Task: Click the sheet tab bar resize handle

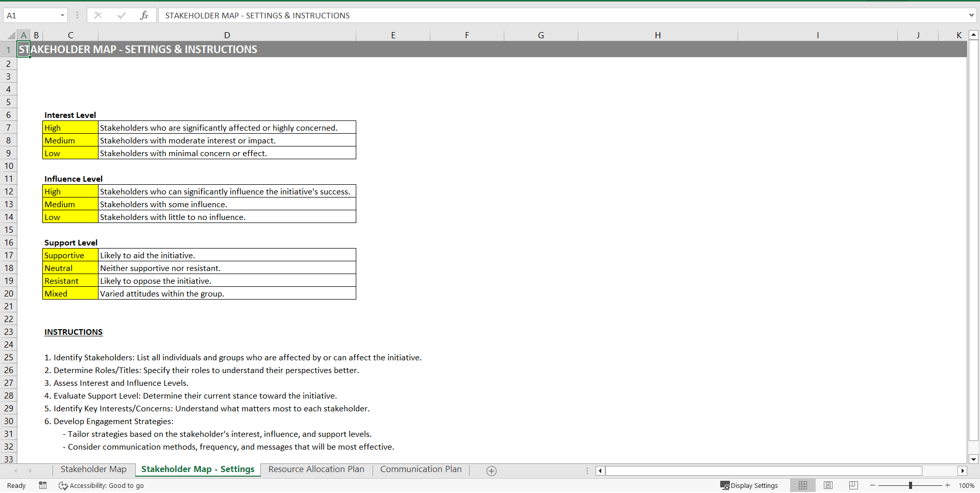Action: [x=587, y=471]
